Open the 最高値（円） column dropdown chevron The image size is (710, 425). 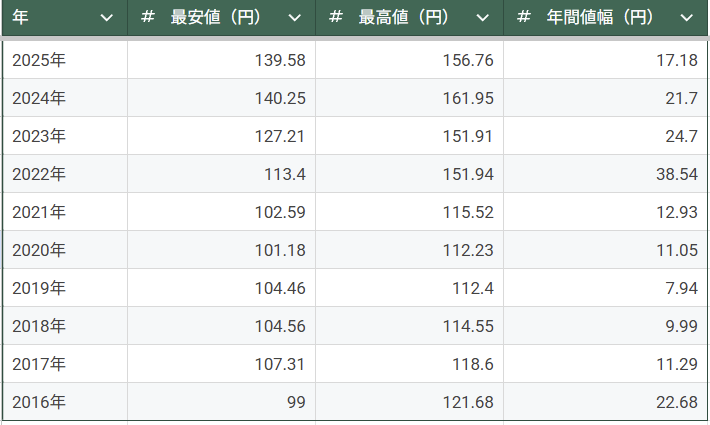(483, 18)
